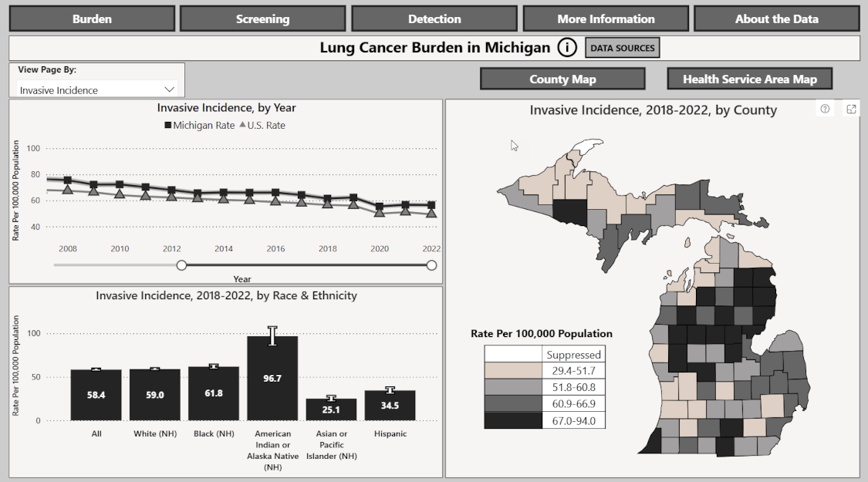Screen dimensions: 868x482
Task: Click the 2008 Michigan Rate data point
Action: point(68,180)
